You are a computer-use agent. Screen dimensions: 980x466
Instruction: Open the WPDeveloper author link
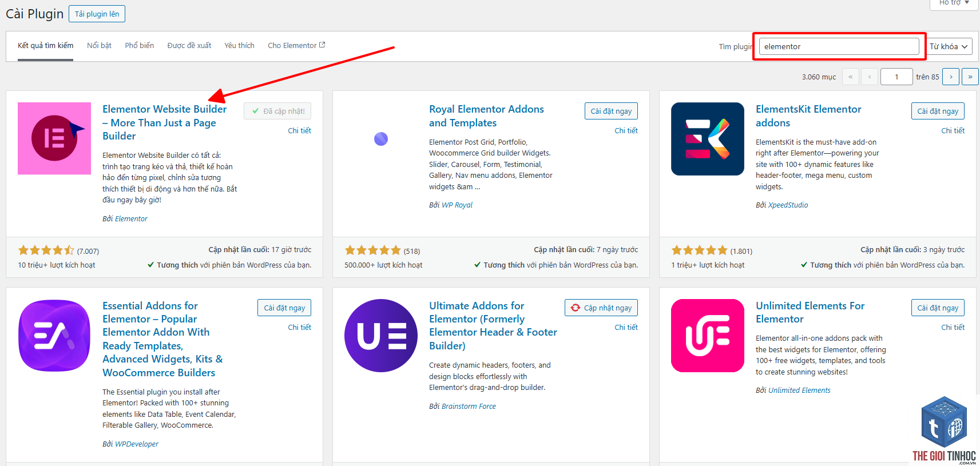tap(137, 444)
